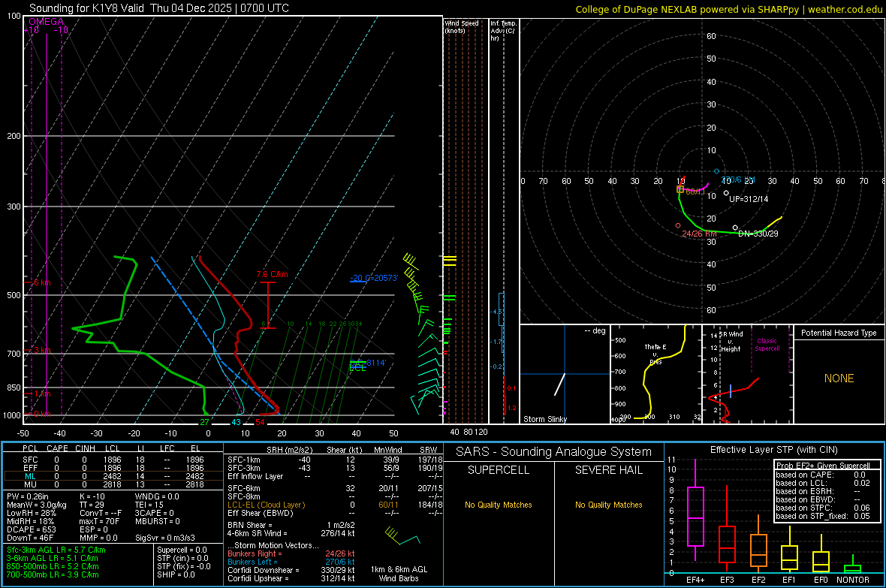Screen dimensions: 886x588
Task: Click the 1km & 6km AGL Wind Barbs caption
Action: click(x=399, y=574)
